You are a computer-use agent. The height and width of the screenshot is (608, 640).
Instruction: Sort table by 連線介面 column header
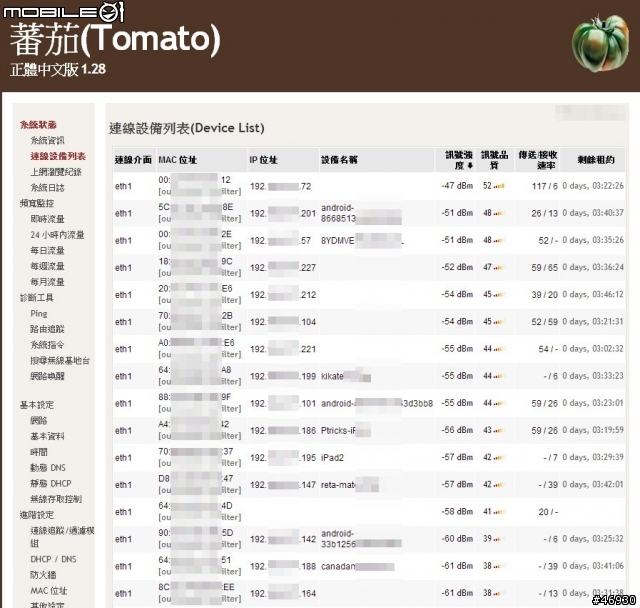133,160
